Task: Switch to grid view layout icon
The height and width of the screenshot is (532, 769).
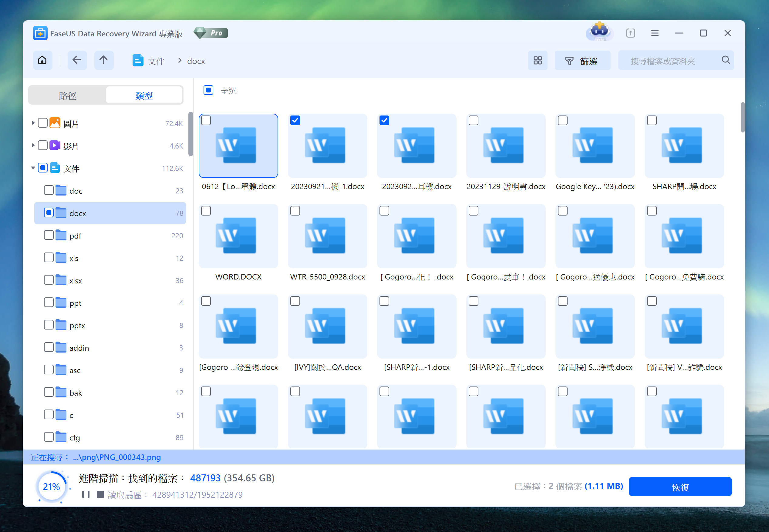Action: pos(537,60)
